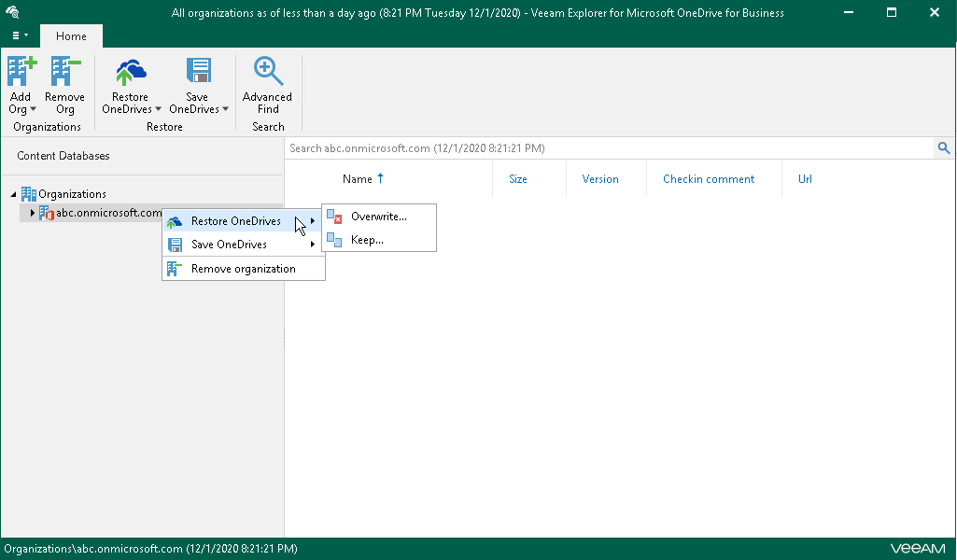
Task: Click Save OneDrives disk icon in context menu
Action: (175, 245)
